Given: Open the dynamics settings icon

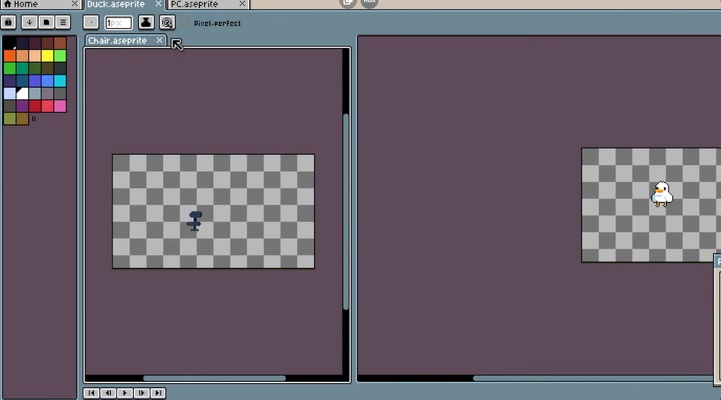Looking at the screenshot, I should coord(167,23).
